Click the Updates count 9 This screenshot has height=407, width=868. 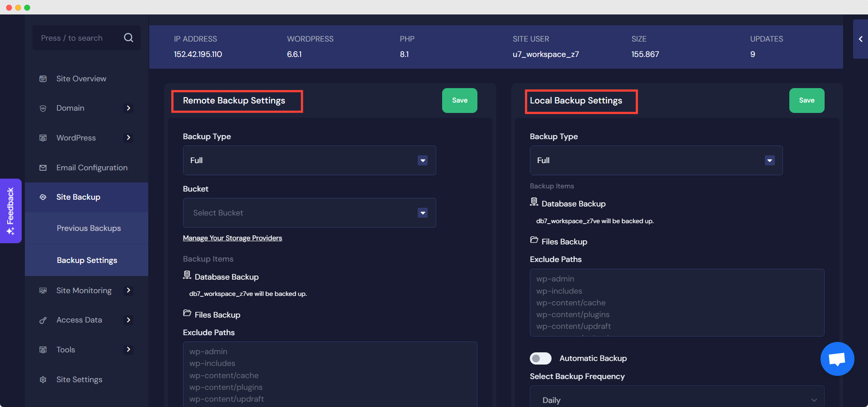pos(753,54)
